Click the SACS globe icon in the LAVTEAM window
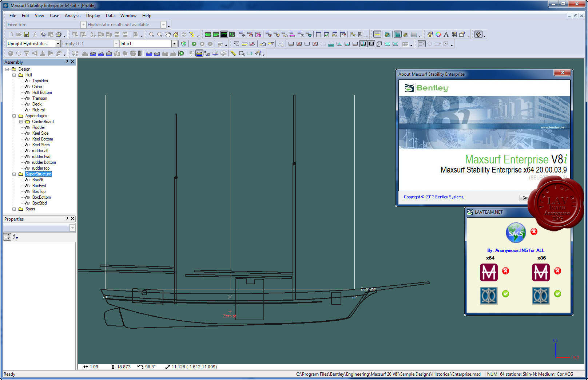Image resolution: width=588 pixels, height=380 pixels. (x=516, y=233)
